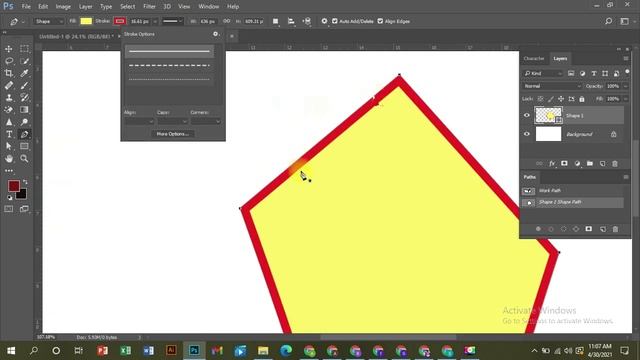The image size is (640, 360).
Task: Select the Zoom magnifier tool
Action: pyautogui.click(x=24, y=158)
